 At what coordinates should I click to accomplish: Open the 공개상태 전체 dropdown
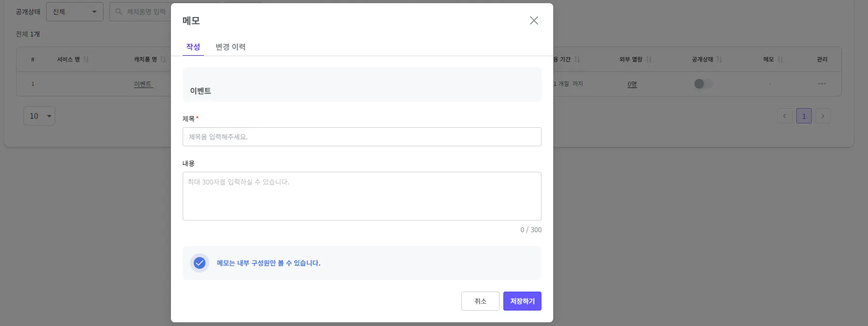(x=74, y=12)
